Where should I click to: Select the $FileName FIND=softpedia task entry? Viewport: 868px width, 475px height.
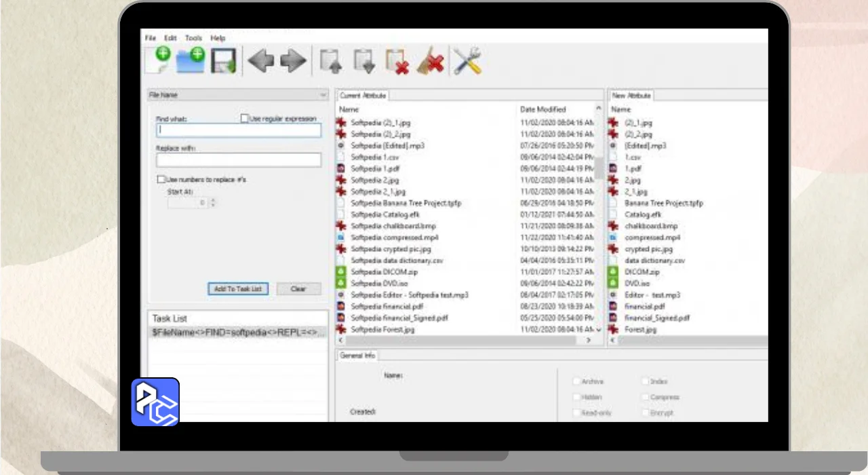(238, 332)
